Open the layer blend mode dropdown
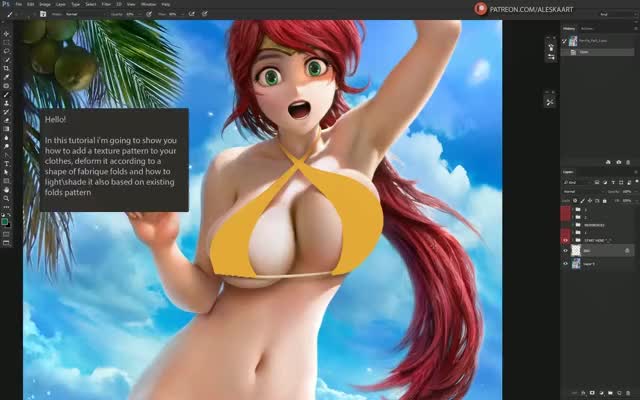The width and height of the screenshot is (640, 400). [582, 191]
